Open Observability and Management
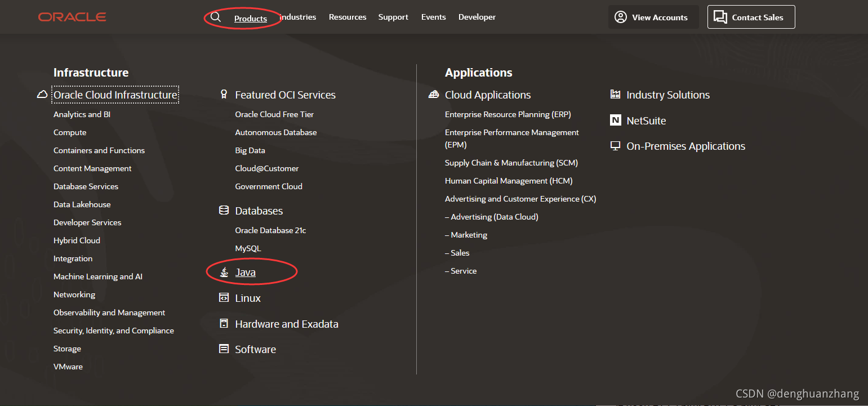This screenshot has width=868, height=406. (109, 313)
